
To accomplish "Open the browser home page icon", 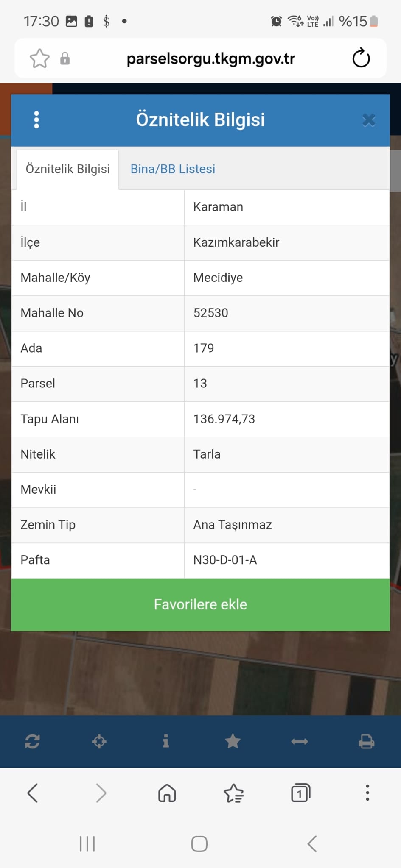I will point(167,793).
